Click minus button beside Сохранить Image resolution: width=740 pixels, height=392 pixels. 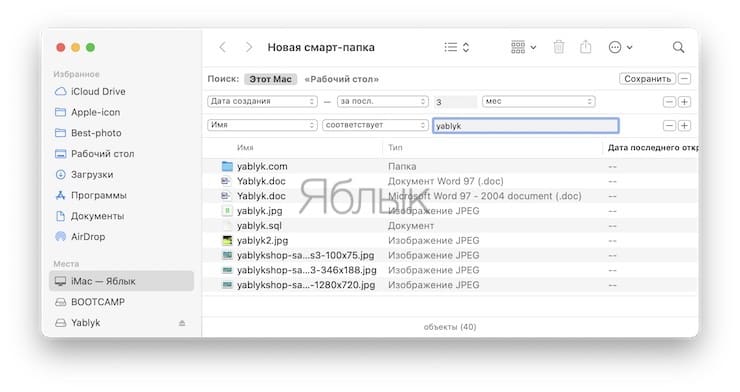tap(685, 79)
